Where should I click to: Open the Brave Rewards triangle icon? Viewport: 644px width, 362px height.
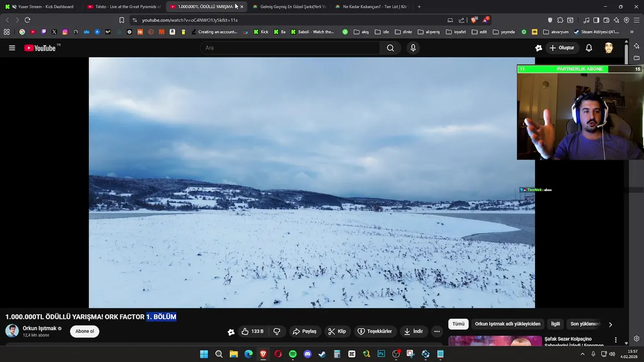[486, 20]
